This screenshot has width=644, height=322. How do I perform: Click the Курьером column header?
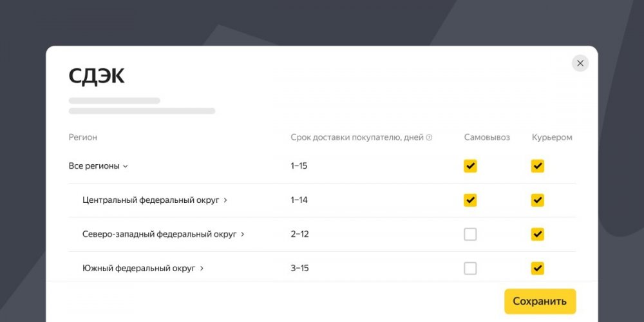(x=552, y=137)
